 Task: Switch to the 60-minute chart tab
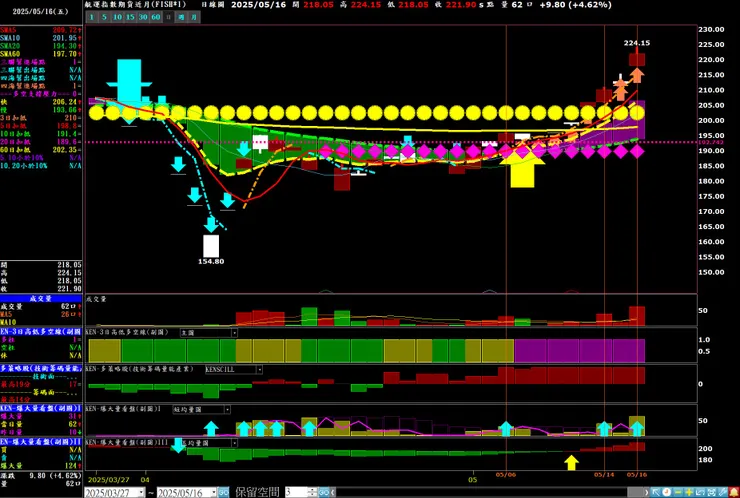click(x=155, y=17)
